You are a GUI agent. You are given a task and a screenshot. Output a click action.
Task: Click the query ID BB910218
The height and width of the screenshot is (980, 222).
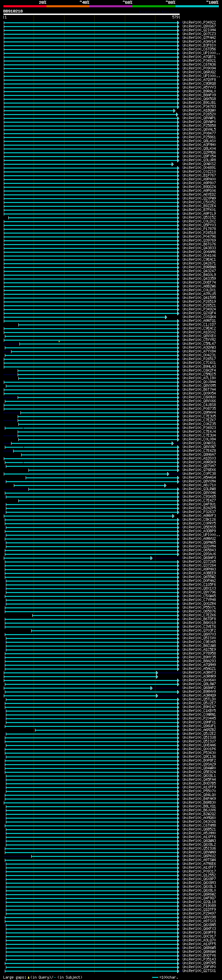(x=13, y=11)
